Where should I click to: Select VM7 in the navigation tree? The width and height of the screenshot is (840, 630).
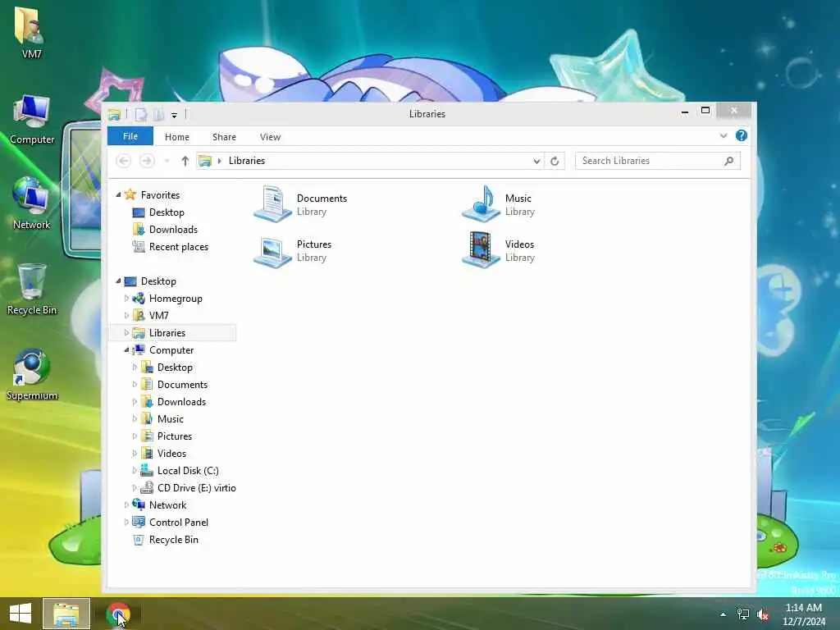158,316
